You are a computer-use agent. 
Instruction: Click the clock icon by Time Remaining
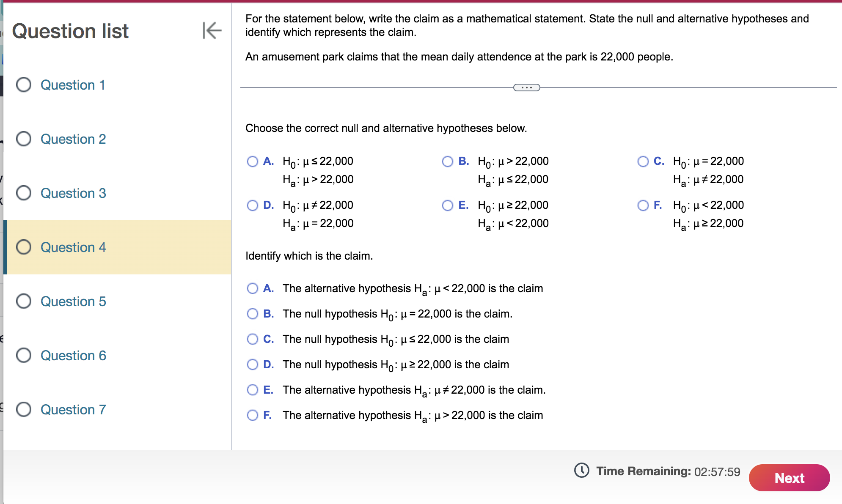click(581, 471)
